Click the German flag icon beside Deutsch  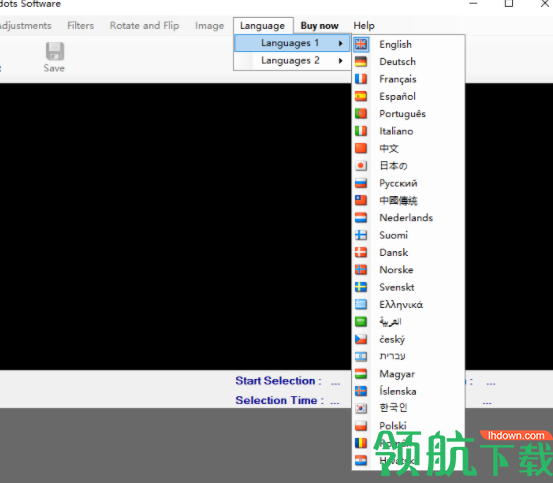pyautogui.click(x=361, y=62)
